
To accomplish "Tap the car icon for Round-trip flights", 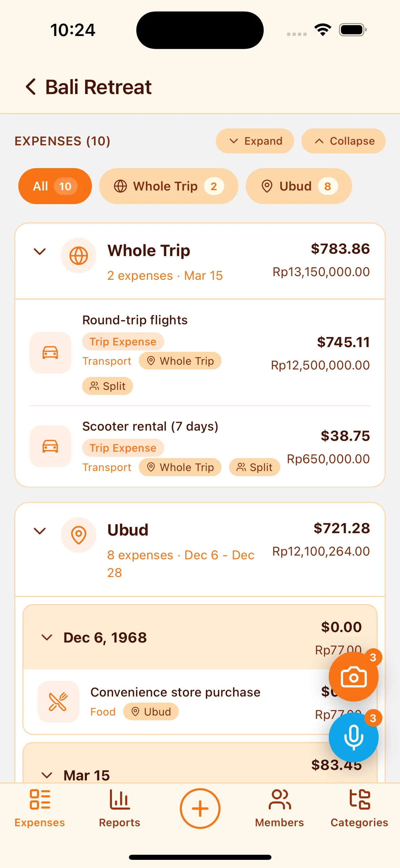I will [50, 352].
